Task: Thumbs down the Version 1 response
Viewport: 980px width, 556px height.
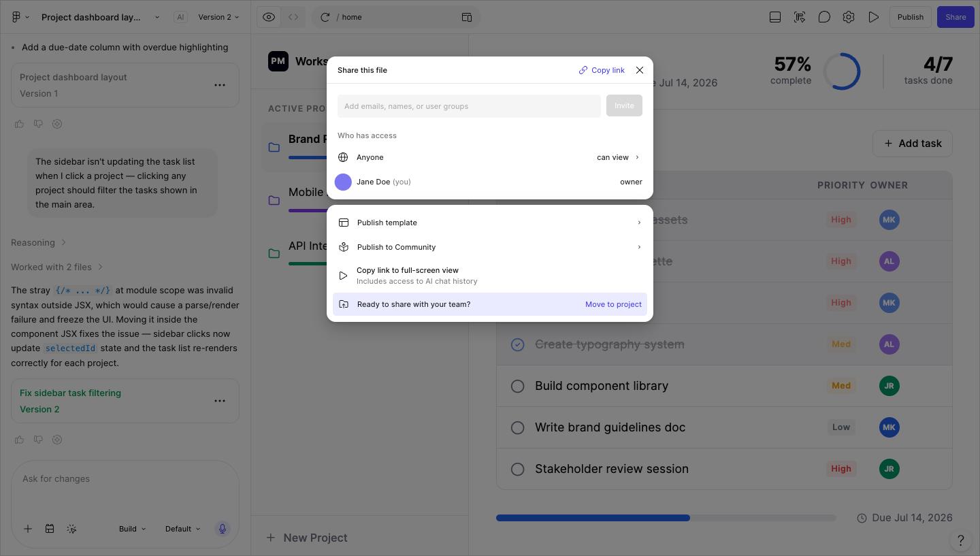Action: coord(38,124)
